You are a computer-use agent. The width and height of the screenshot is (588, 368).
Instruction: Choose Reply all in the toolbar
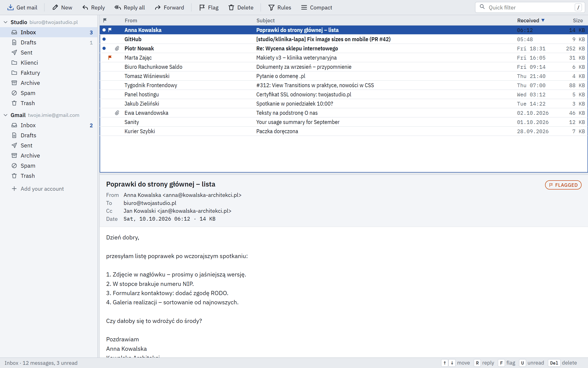(x=130, y=8)
